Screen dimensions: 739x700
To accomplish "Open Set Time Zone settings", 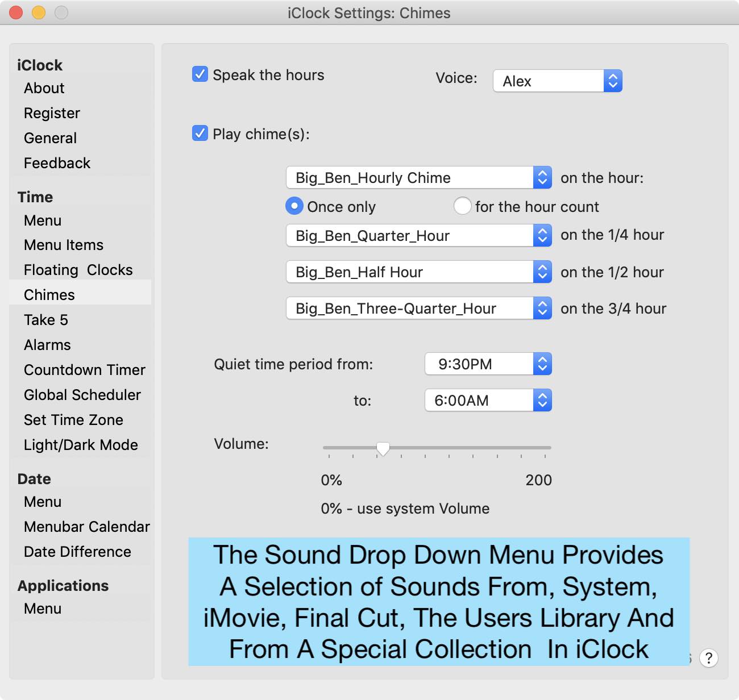I will coord(73,420).
